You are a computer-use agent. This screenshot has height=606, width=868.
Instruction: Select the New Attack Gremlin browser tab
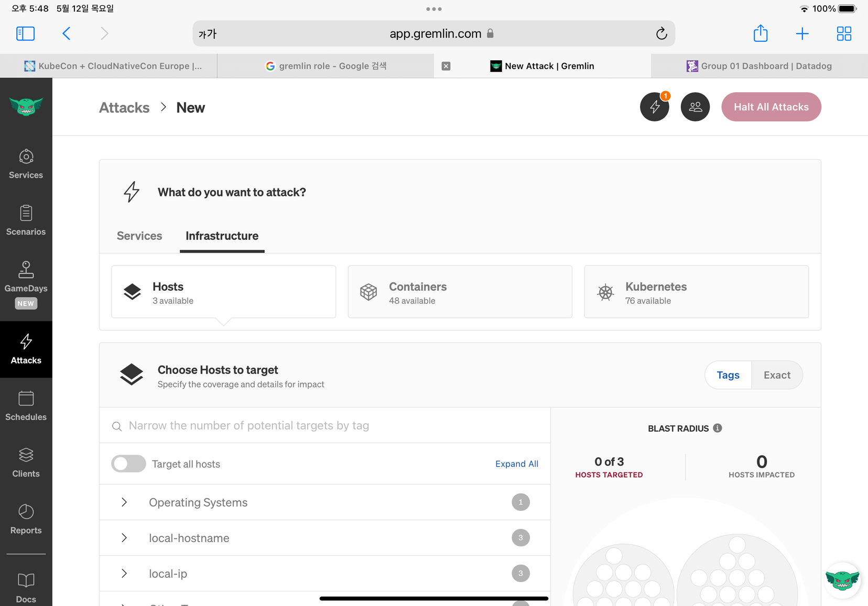[542, 66]
